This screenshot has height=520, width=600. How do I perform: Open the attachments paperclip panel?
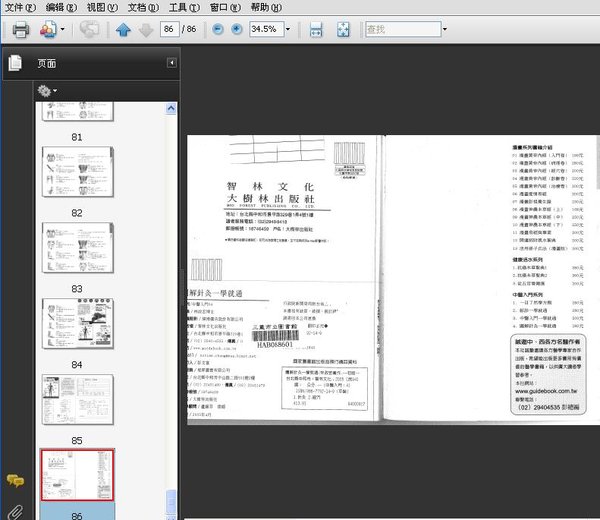click(15, 511)
